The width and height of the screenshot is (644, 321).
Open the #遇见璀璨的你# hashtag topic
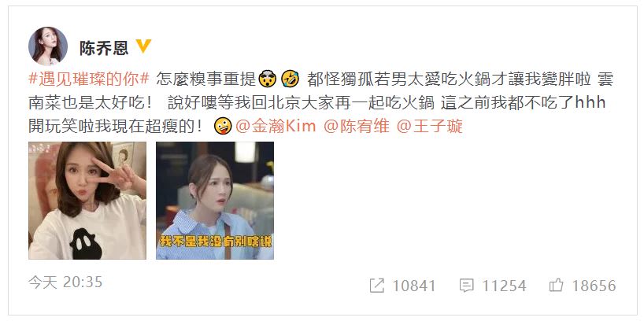click(x=89, y=79)
